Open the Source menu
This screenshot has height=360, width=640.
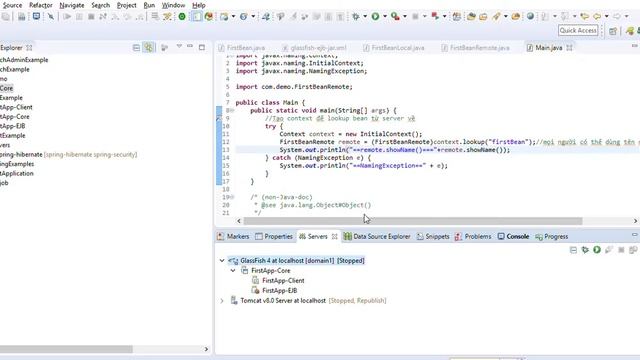click(12, 5)
